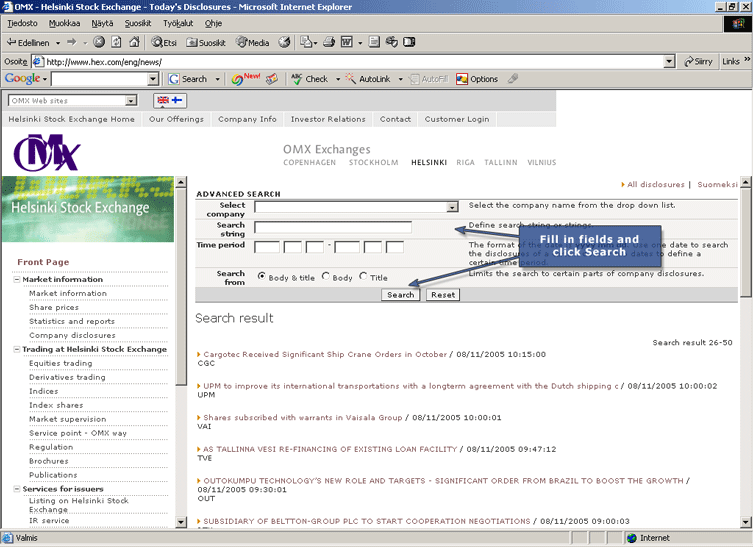The height and width of the screenshot is (547, 753).
Task: Open Suosikit favorites toolbar button
Action: pos(206,42)
